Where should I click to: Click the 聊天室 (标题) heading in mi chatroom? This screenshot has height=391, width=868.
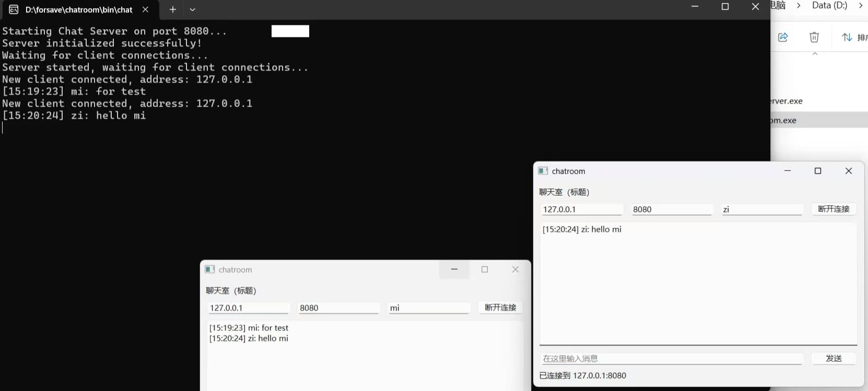click(x=231, y=290)
